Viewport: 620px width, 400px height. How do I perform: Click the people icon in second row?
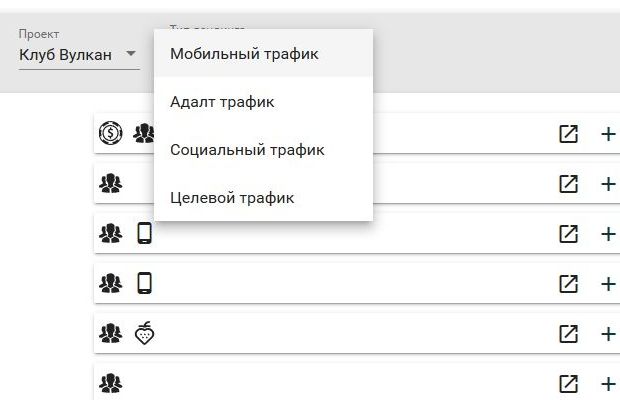(x=111, y=183)
